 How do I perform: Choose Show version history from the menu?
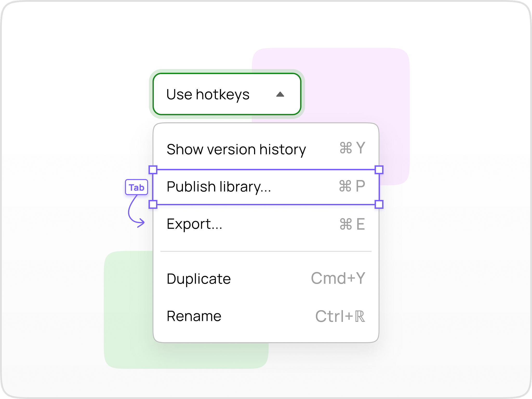tap(236, 149)
